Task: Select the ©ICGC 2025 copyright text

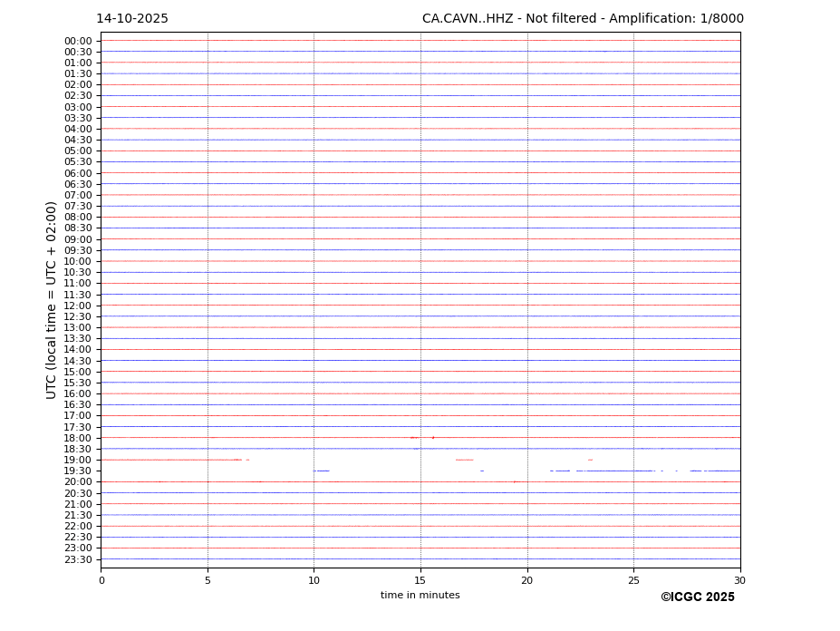Action: pyautogui.click(x=697, y=597)
